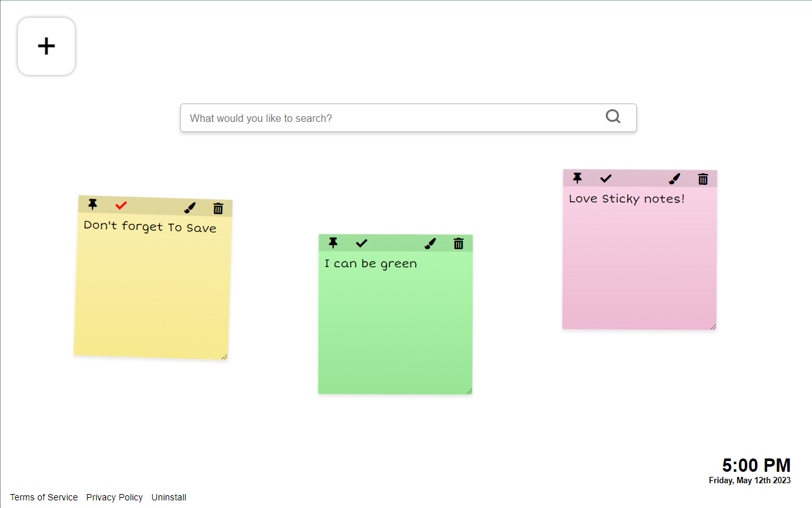Pin the green "I can be green" note
Image resolution: width=812 pixels, height=508 pixels.
click(333, 243)
